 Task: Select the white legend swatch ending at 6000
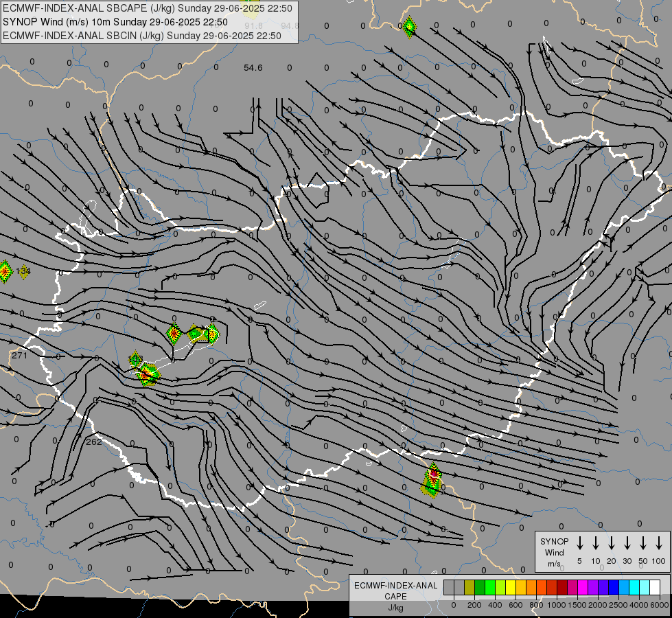click(x=656, y=587)
